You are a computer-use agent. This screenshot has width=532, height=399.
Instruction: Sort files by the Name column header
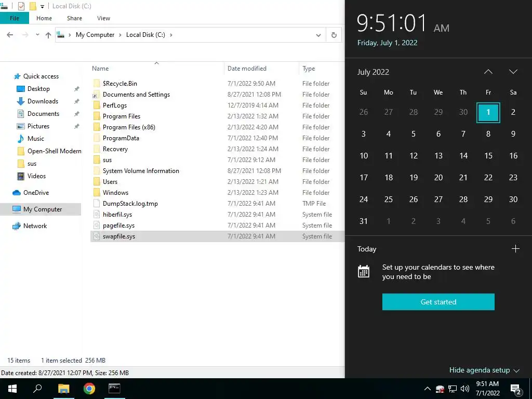pos(100,69)
